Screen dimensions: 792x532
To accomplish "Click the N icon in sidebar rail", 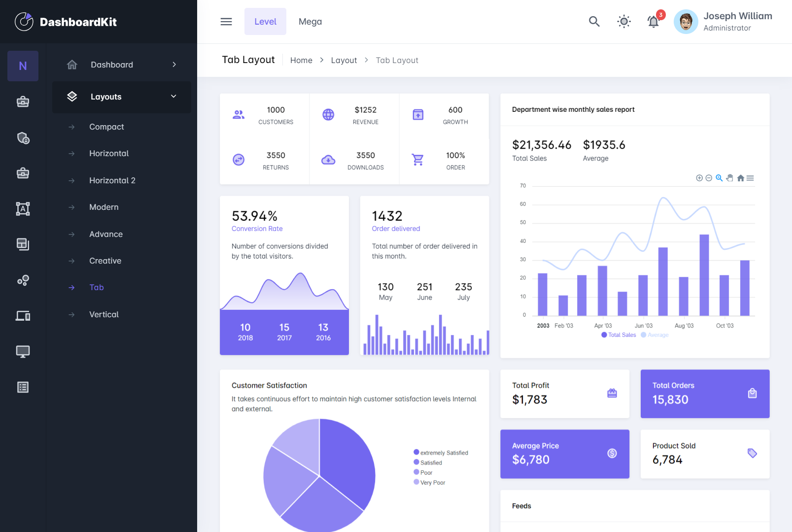I will [x=23, y=66].
